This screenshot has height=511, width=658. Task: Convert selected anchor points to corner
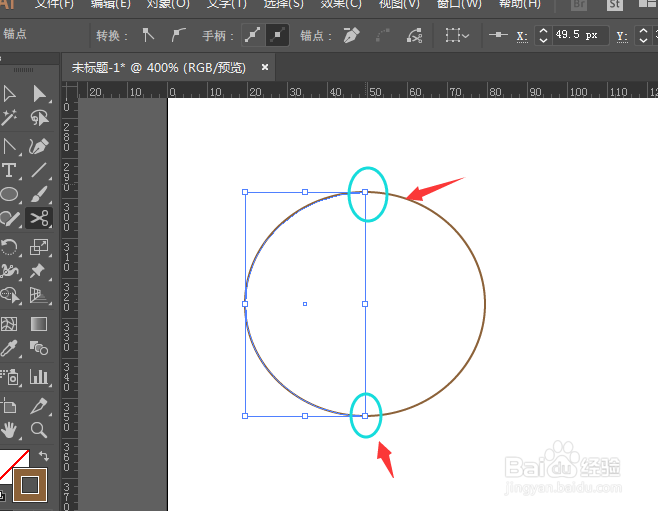[148, 35]
